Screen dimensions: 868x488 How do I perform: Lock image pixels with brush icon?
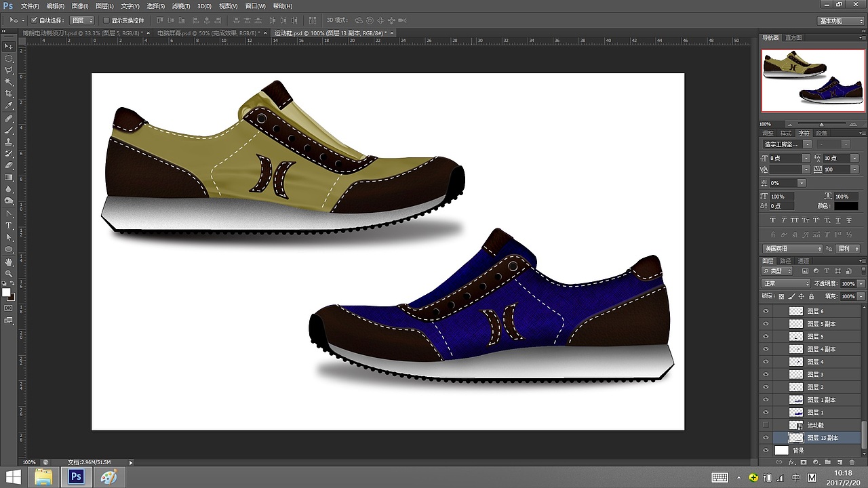pyautogui.click(x=791, y=296)
